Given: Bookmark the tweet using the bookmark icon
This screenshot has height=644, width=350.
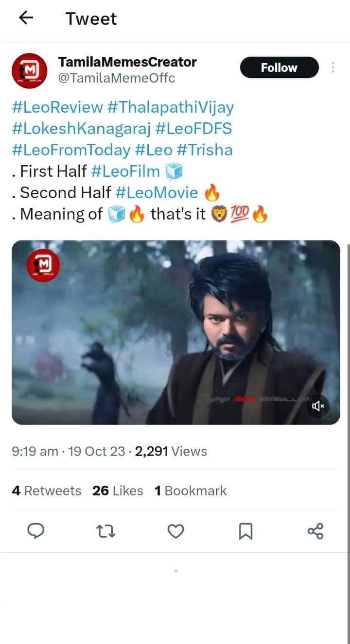Looking at the screenshot, I should pyautogui.click(x=245, y=531).
